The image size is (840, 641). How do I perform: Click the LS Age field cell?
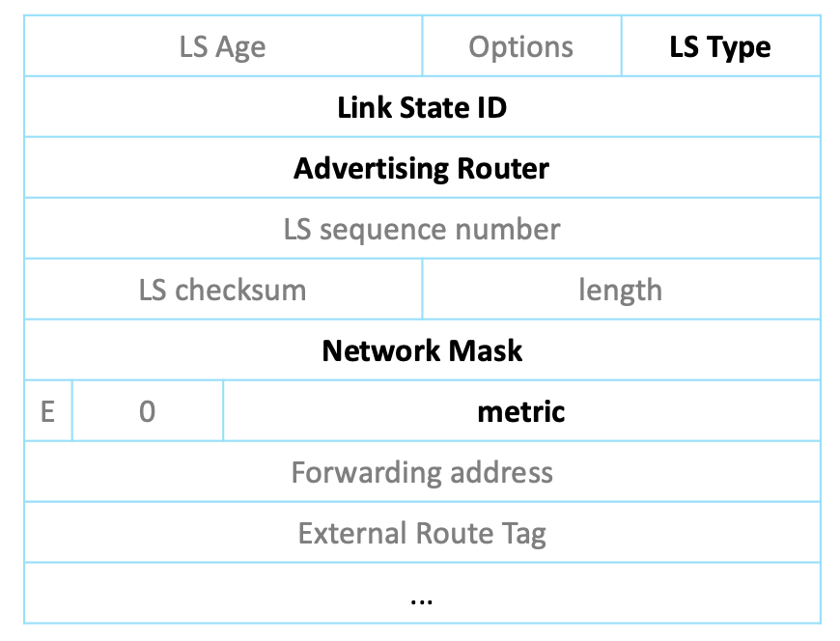point(222,46)
